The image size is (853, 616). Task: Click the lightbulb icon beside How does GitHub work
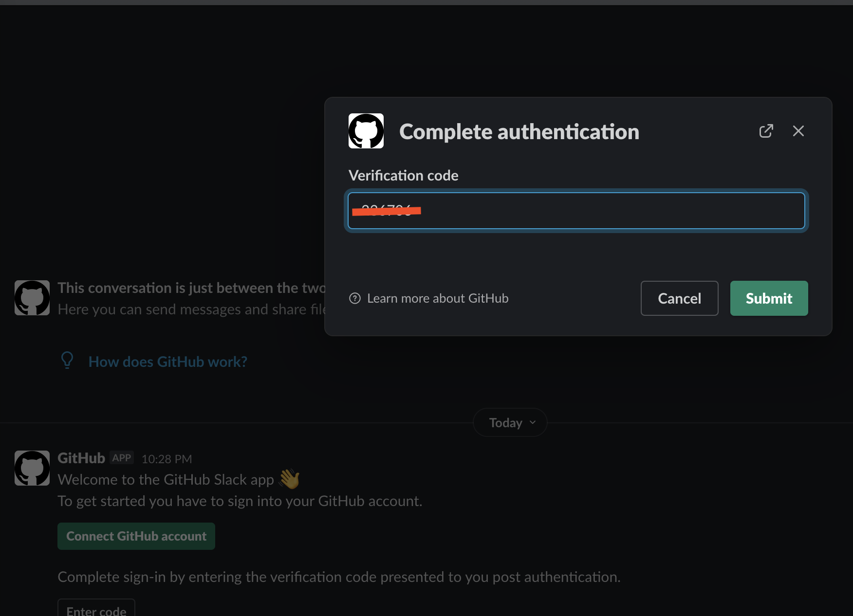click(x=67, y=361)
